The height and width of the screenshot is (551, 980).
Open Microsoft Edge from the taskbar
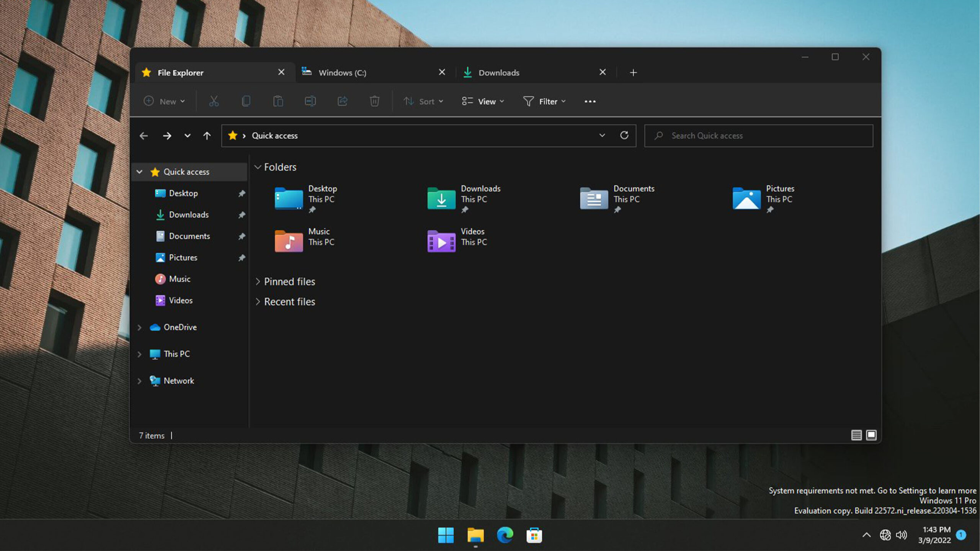505,535
